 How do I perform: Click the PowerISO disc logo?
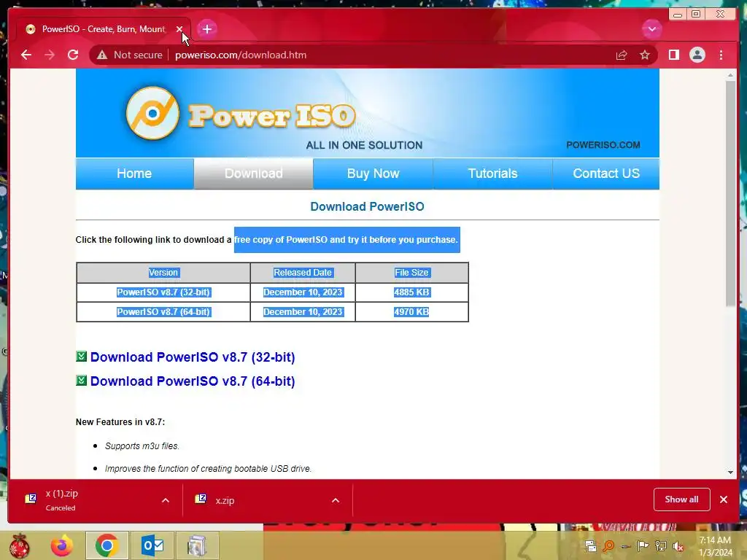pos(152,113)
